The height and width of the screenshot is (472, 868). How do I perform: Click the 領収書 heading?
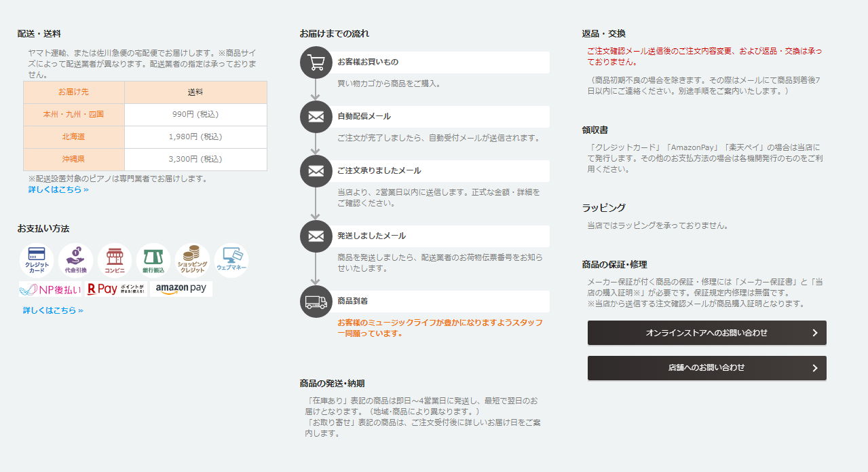[595, 130]
